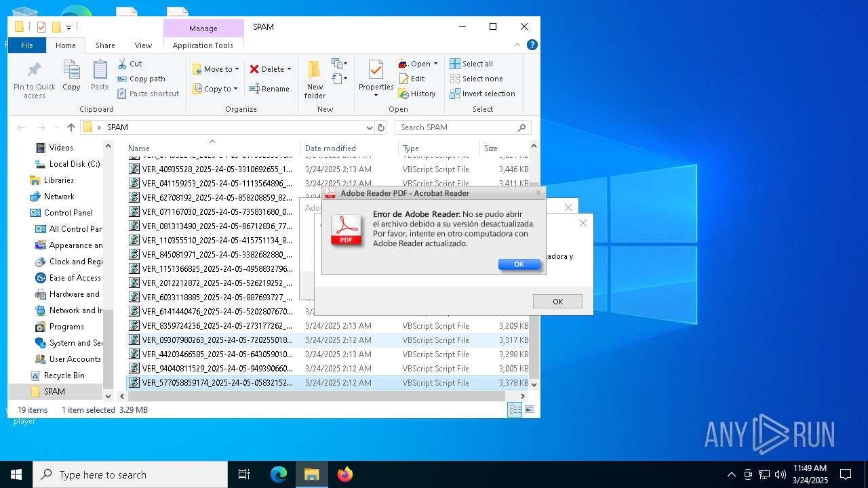The height and width of the screenshot is (488, 868).
Task: Select file VER_09307980263_2025-24-05
Action: [x=328, y=340]
